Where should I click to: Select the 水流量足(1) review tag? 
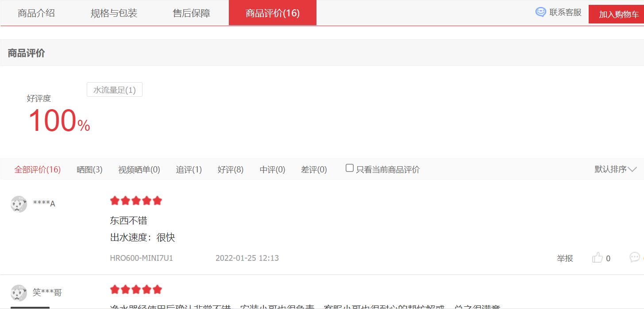point(114,90)
